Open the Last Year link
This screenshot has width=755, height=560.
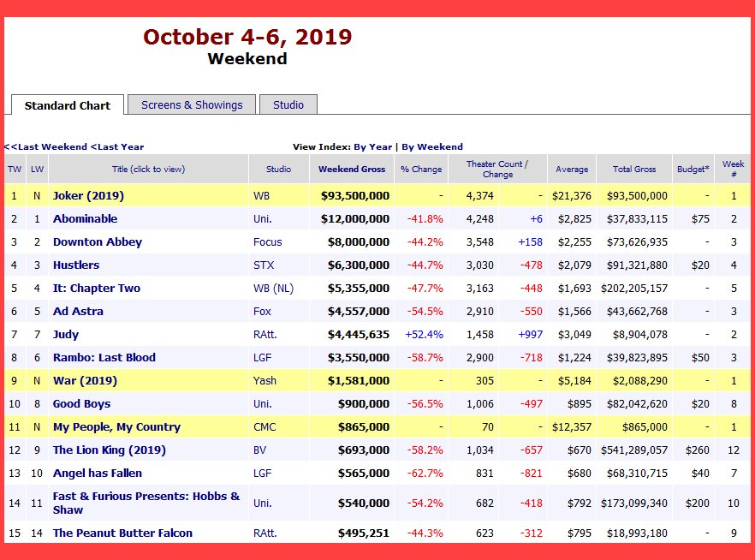(x=118, y=146)
